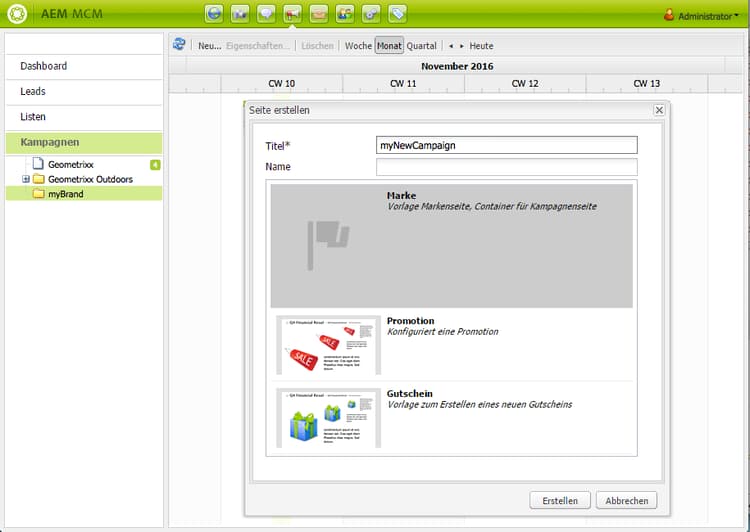The image size is (750, 532).
Task: Click 'Vorlage zum Erstellen eines neuen Gutscheins' text
Action: 480,404
